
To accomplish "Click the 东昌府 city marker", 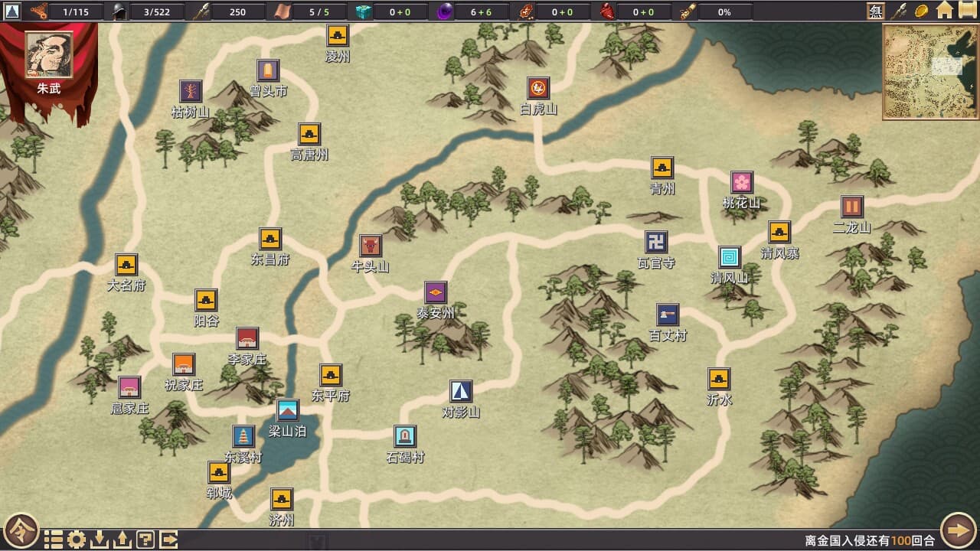I will (270, 239).
